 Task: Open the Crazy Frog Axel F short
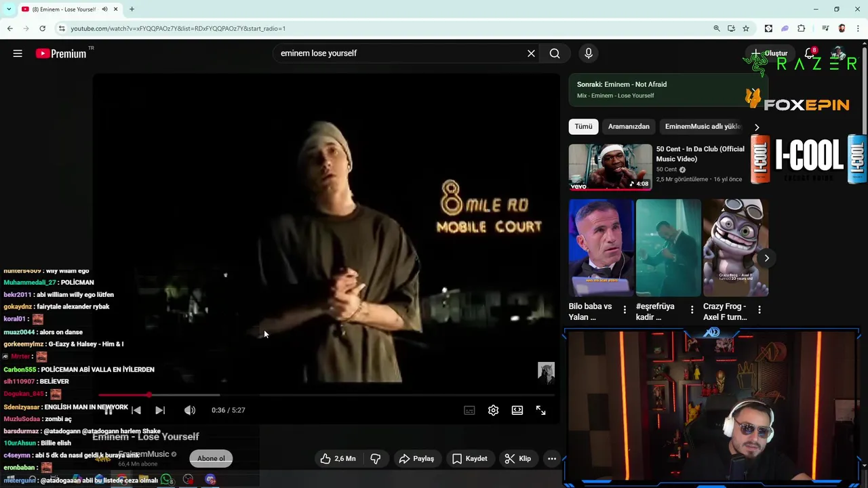click(736, 248)
